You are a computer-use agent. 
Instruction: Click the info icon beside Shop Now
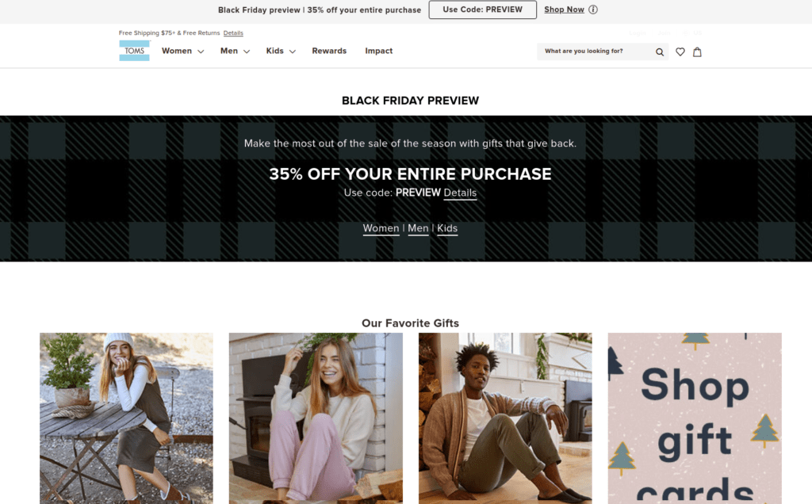point(593,10)
